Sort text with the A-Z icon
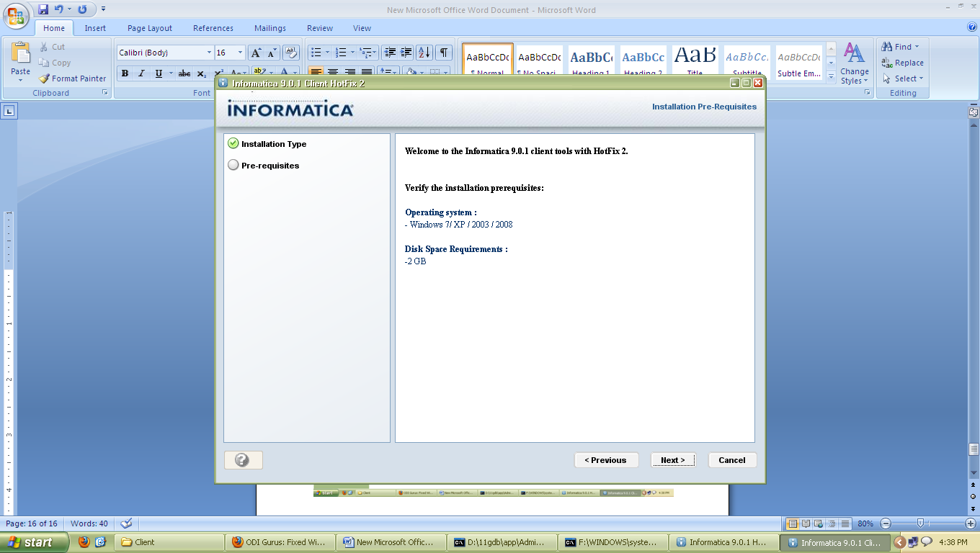Screen dimensions: 980x553 tap(424, 53)
